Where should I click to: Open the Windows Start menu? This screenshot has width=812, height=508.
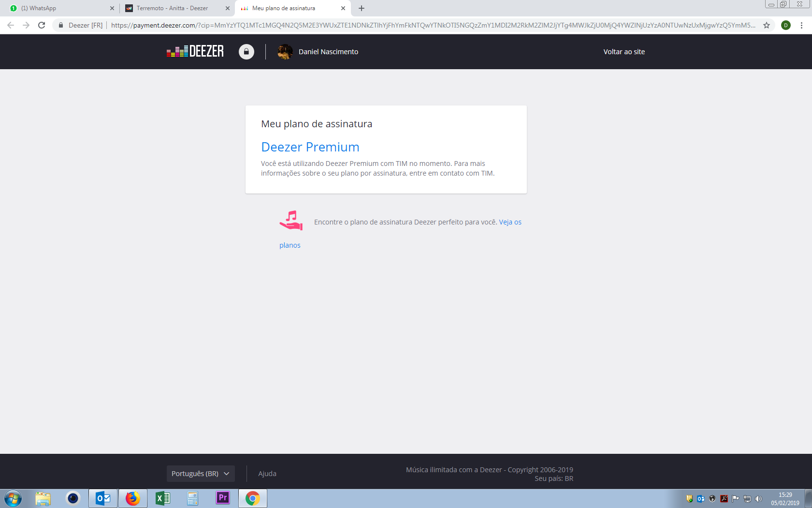pyautogui.click(x=13, y=498)
